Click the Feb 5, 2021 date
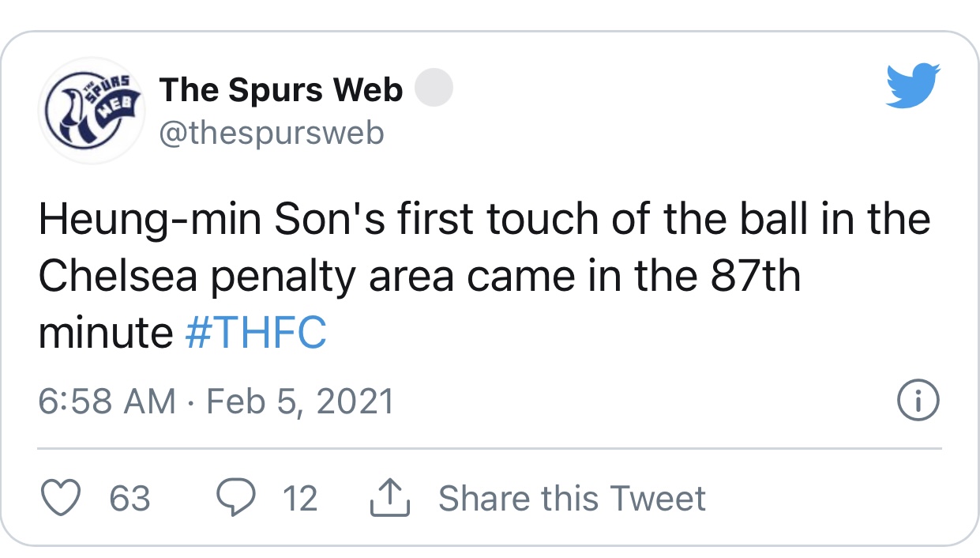This screenshot has width=980, height=558. 300,402
